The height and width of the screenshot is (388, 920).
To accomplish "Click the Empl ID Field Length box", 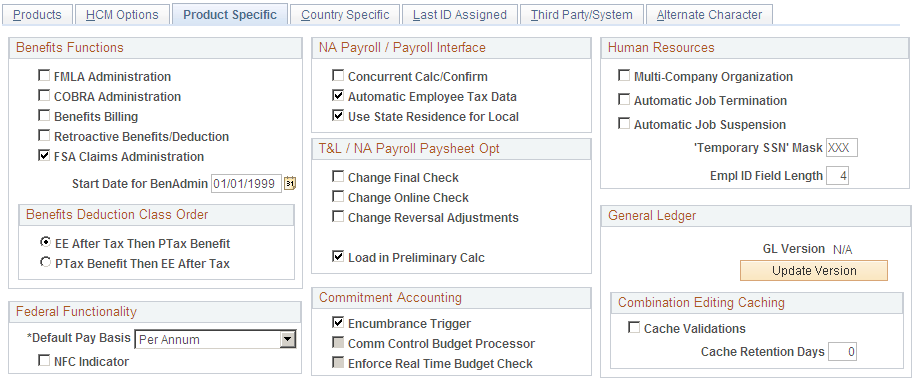I will point(837,176).
